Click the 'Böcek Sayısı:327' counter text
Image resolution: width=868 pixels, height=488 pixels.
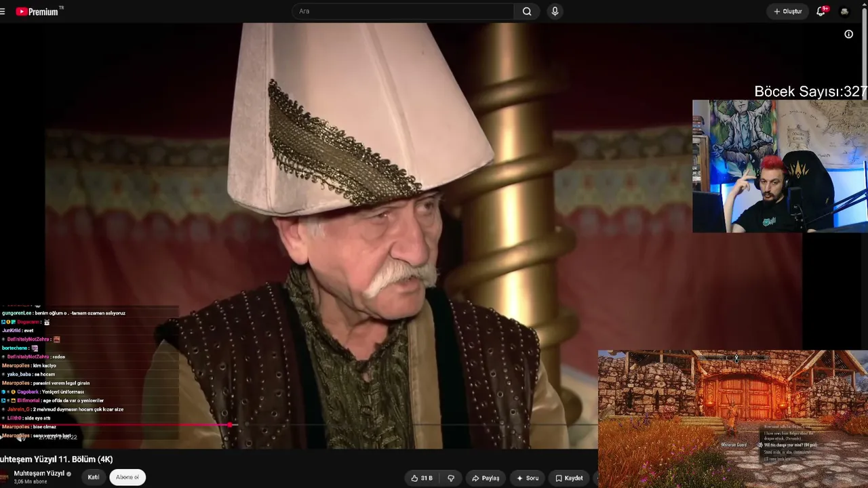(x=810, y=91)
